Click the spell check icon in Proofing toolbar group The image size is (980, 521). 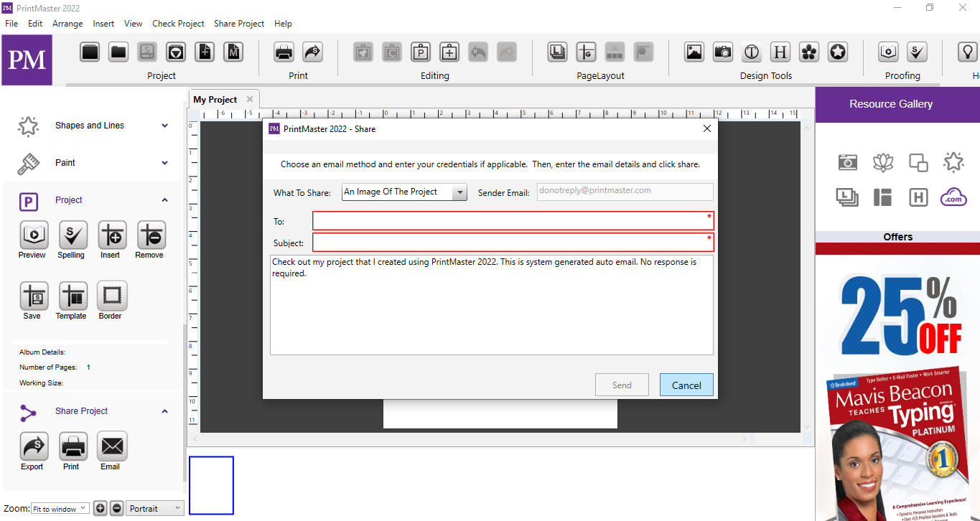917,52
